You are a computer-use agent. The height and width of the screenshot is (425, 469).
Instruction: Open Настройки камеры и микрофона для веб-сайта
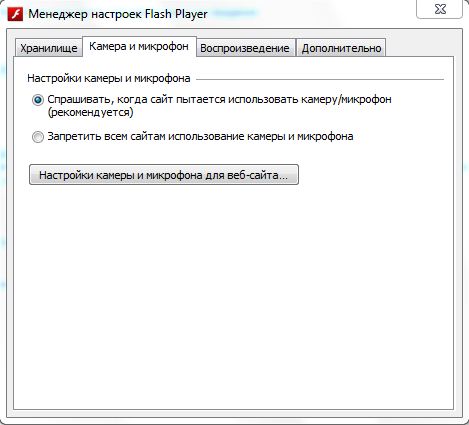click(164, 175)
